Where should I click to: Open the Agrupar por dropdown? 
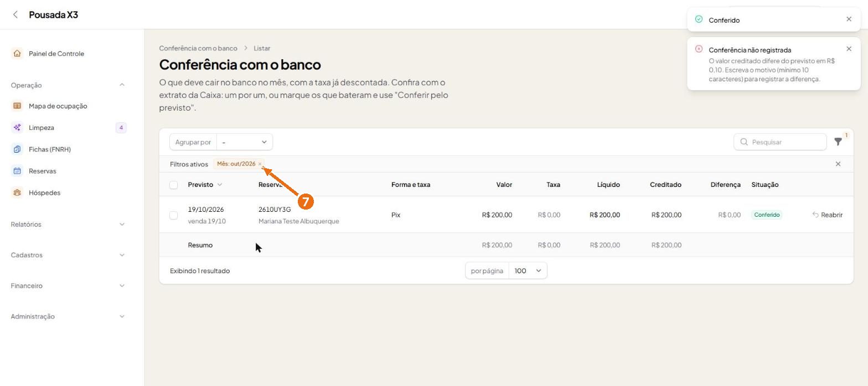pyautogui.click(x=244, y=142)
